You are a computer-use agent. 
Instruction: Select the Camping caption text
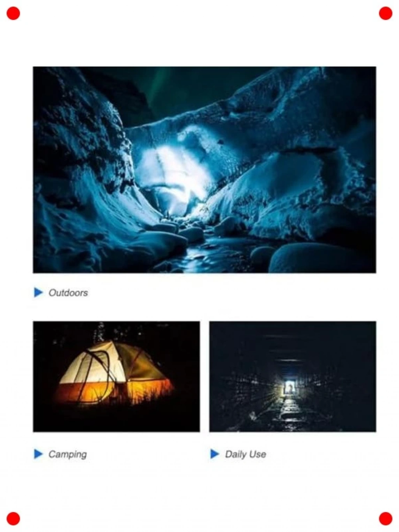click(x=67, y=454)
